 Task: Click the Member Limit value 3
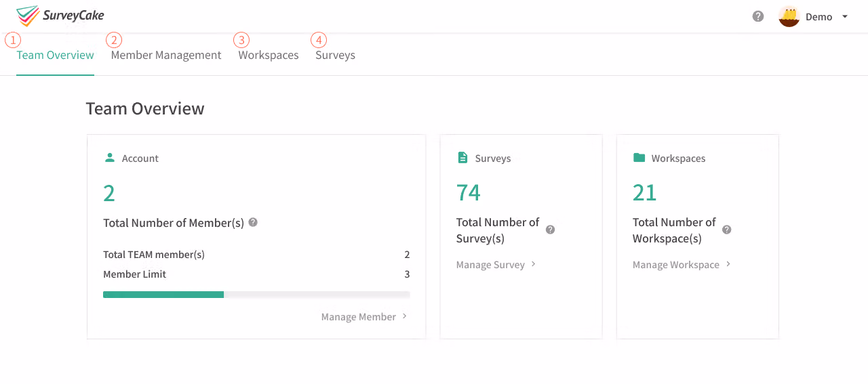(407, 274)
